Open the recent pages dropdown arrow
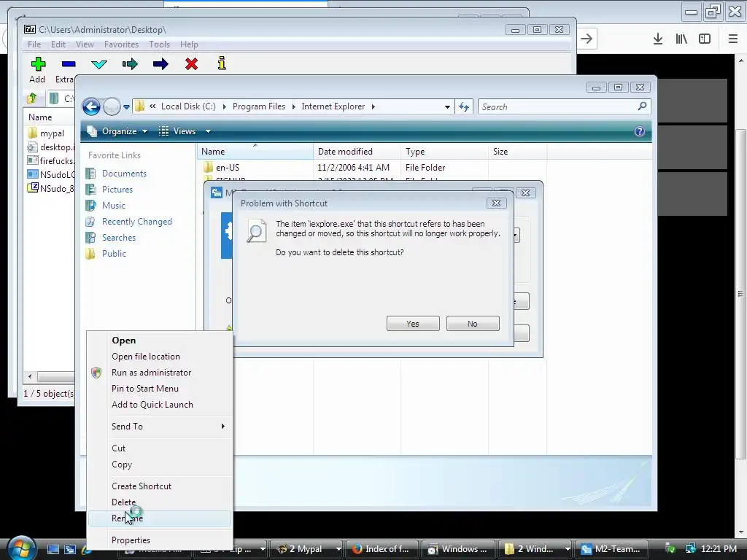 click(x=126, y=107)
